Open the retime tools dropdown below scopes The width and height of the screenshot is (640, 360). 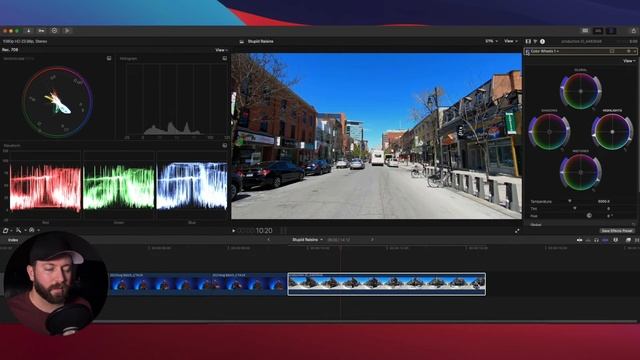(34, 231)
